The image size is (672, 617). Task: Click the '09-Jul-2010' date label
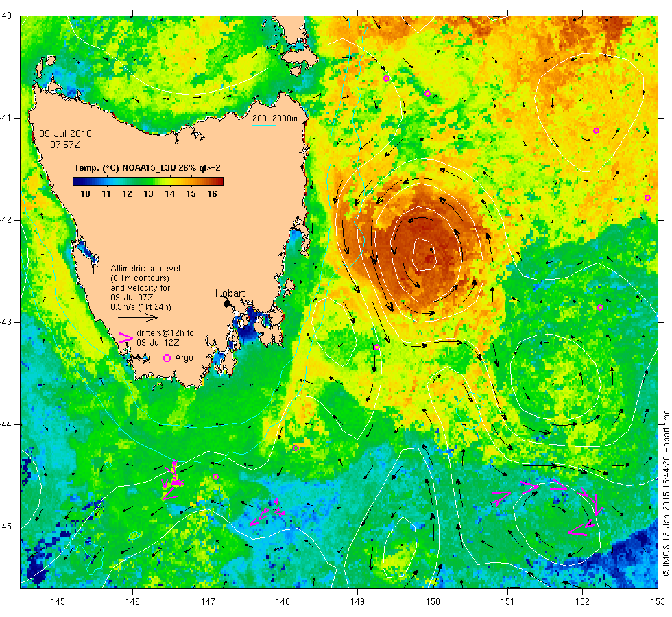click(x=66, y=134)
